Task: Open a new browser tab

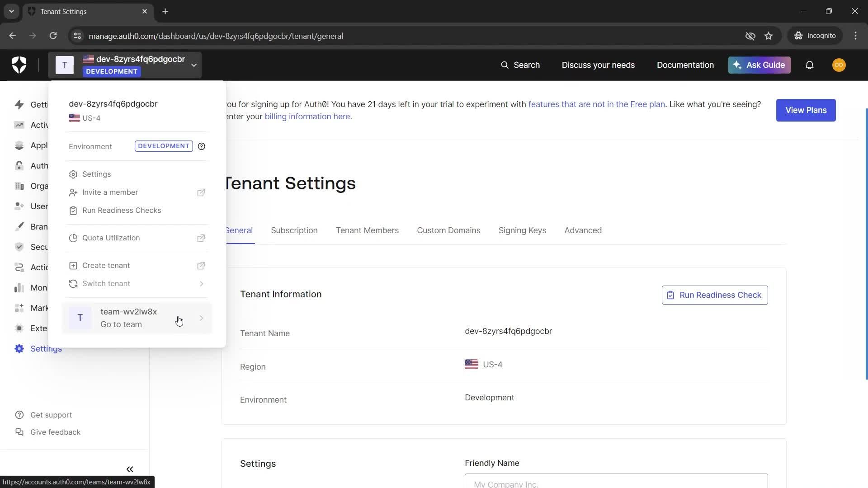Action: [165, 12]
